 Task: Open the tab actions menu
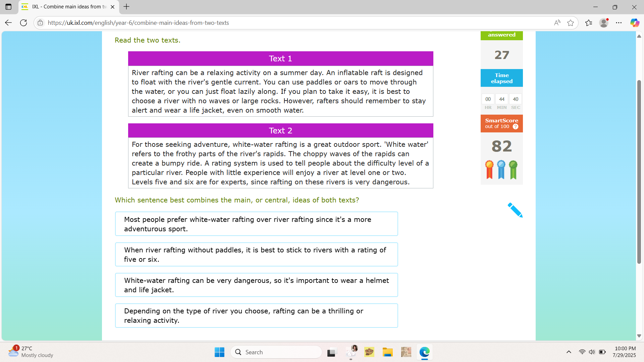(8, 7)
